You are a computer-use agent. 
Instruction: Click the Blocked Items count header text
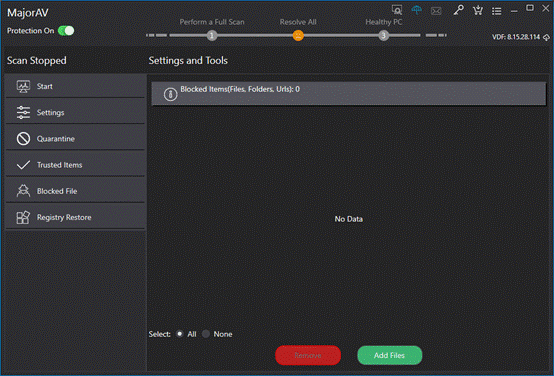[x=240, y=89]
